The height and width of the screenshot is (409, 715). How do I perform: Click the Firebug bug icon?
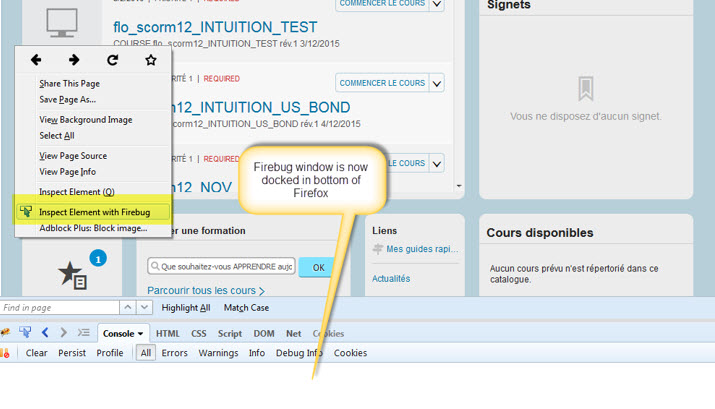click(x=5, y=333)
